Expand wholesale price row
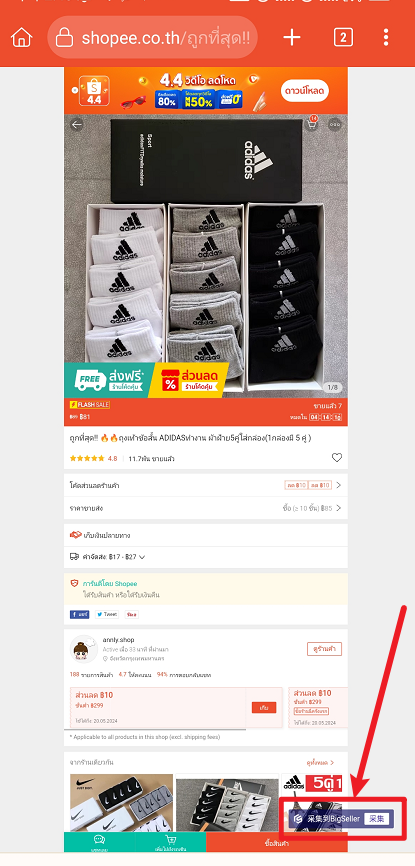The image size is (415, 866). tap(206, 508)
